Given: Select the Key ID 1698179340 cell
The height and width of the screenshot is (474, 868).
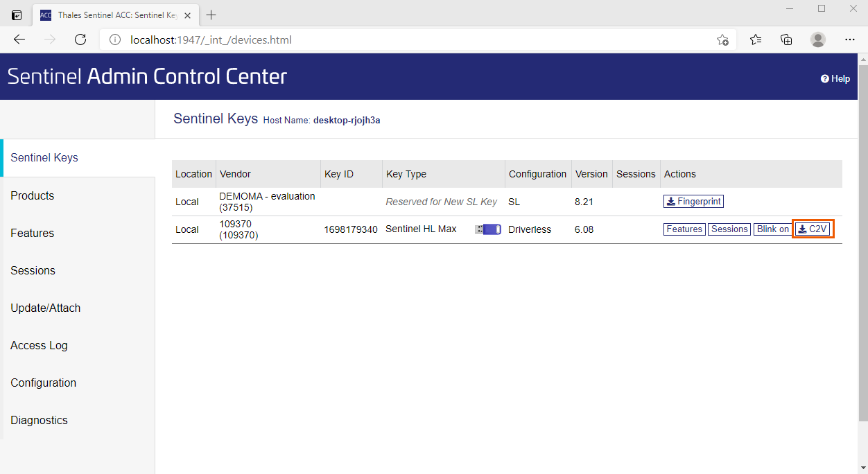Looking at the screenshot, I should [351, 229].
